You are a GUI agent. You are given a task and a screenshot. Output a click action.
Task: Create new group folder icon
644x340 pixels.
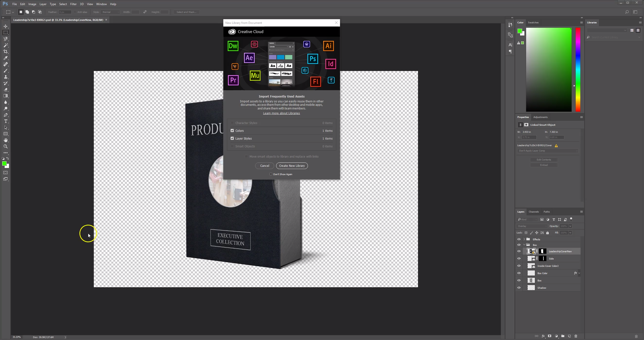coord(563,336)
